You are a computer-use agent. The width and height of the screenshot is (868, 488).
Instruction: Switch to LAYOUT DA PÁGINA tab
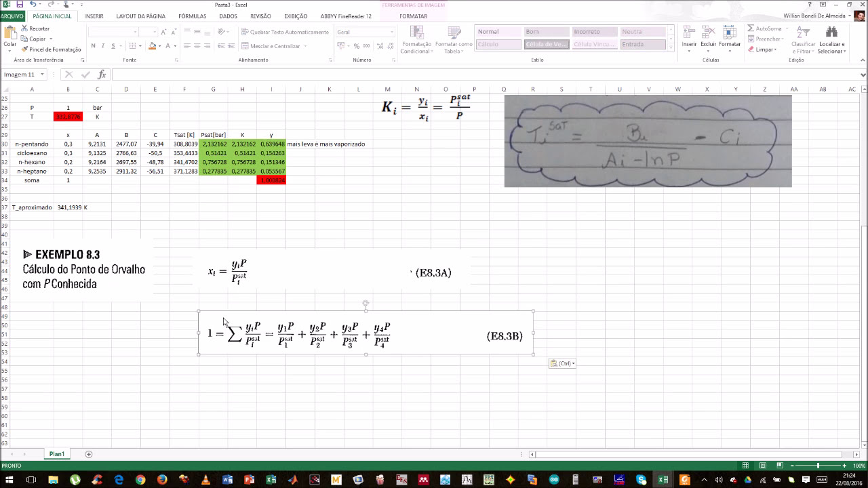click(x=141, y=16)
